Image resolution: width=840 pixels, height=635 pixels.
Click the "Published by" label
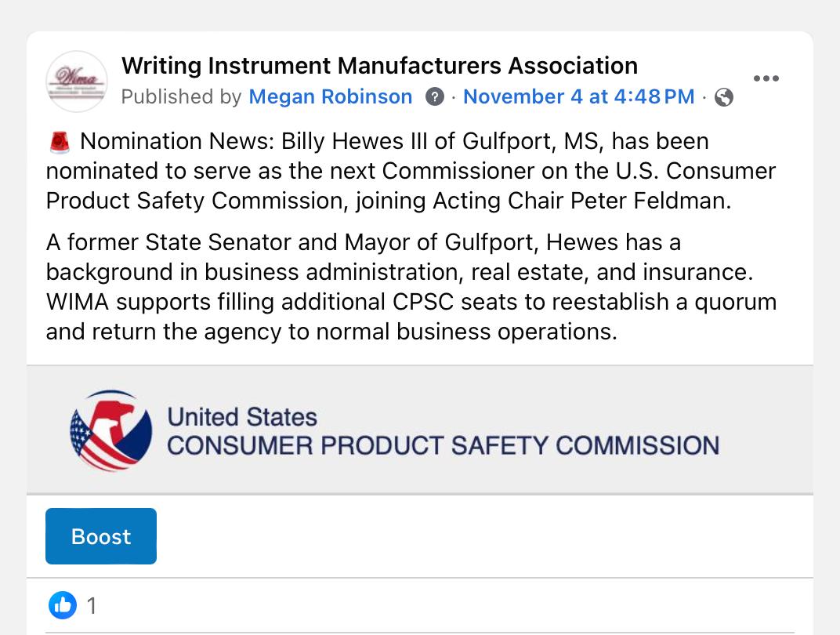[181, 96]
